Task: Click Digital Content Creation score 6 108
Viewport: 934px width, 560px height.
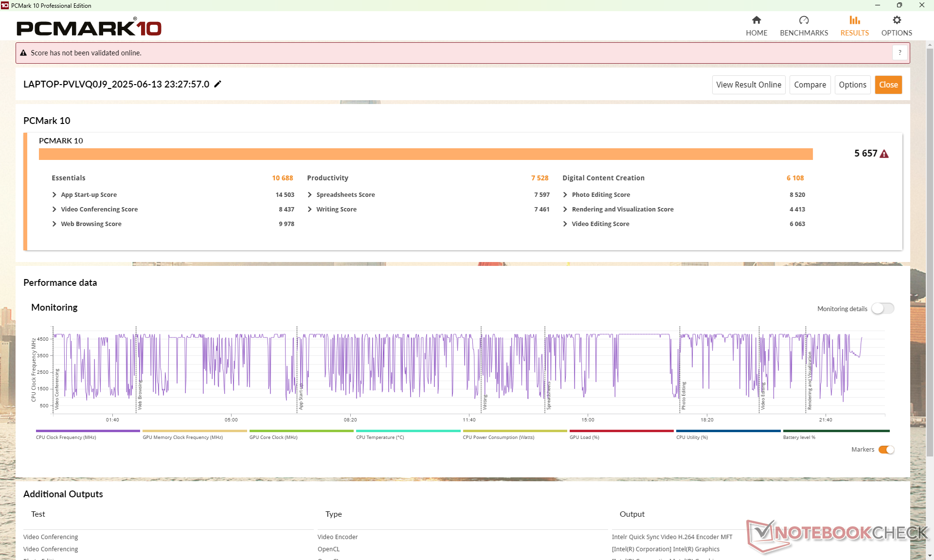Action: (x=795, y=178)
